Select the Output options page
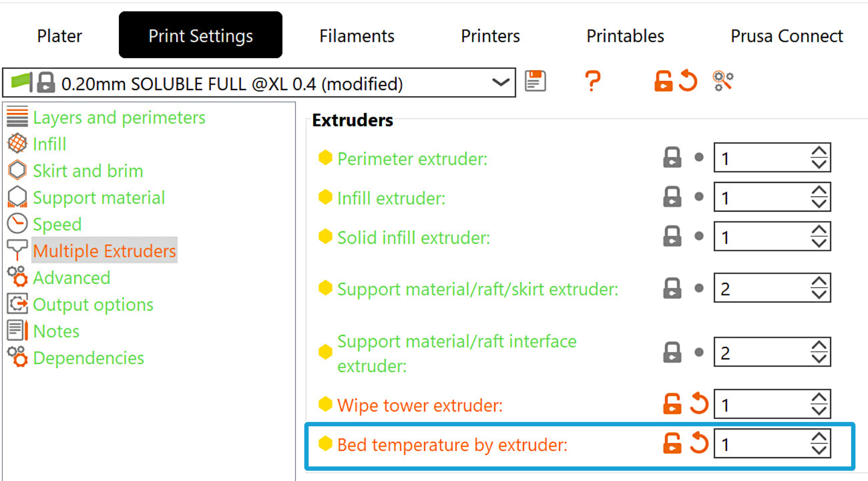Screen dimensions: 868x481 pyautogui.click(x=93, y=305)
